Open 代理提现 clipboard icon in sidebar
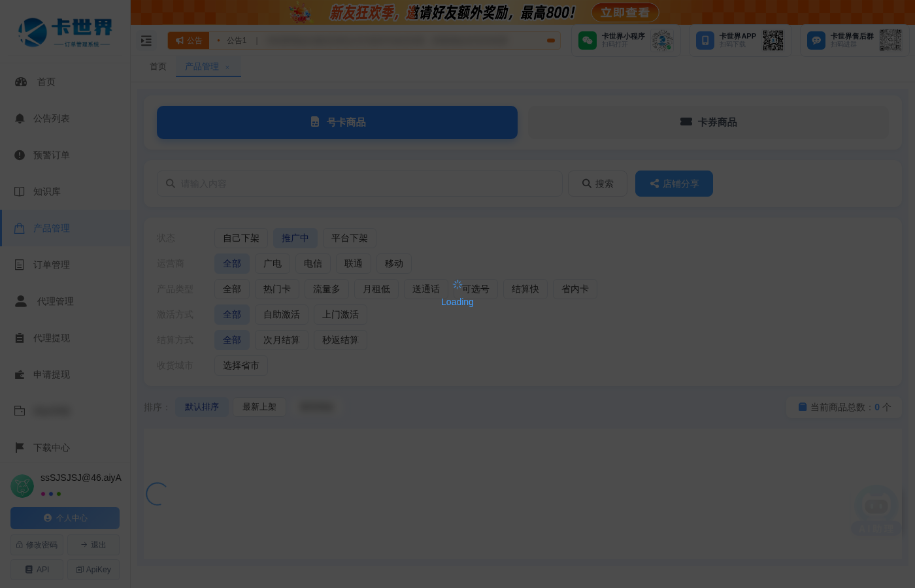Image resolution: width=915 pixels, height=588 pixels. tap(20, 338)
